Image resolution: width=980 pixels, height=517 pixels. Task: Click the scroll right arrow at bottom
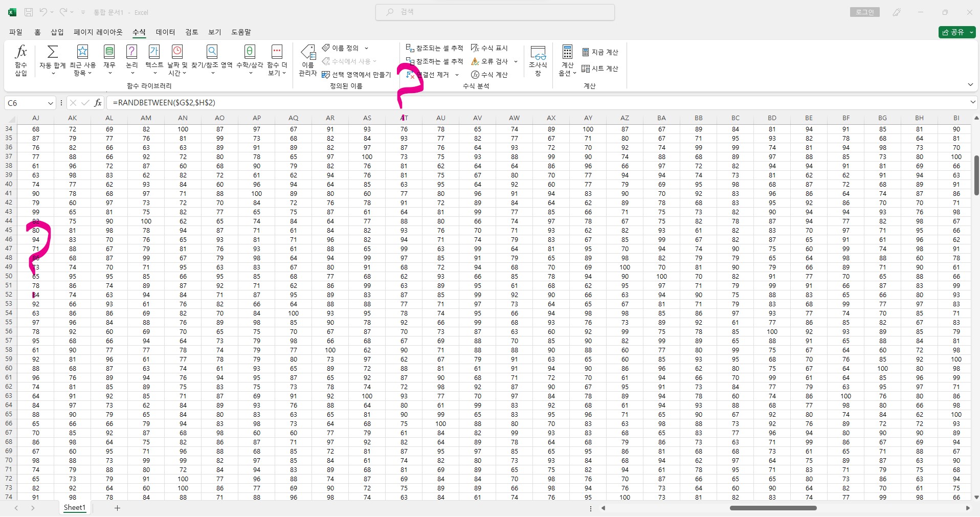[968, 508]
